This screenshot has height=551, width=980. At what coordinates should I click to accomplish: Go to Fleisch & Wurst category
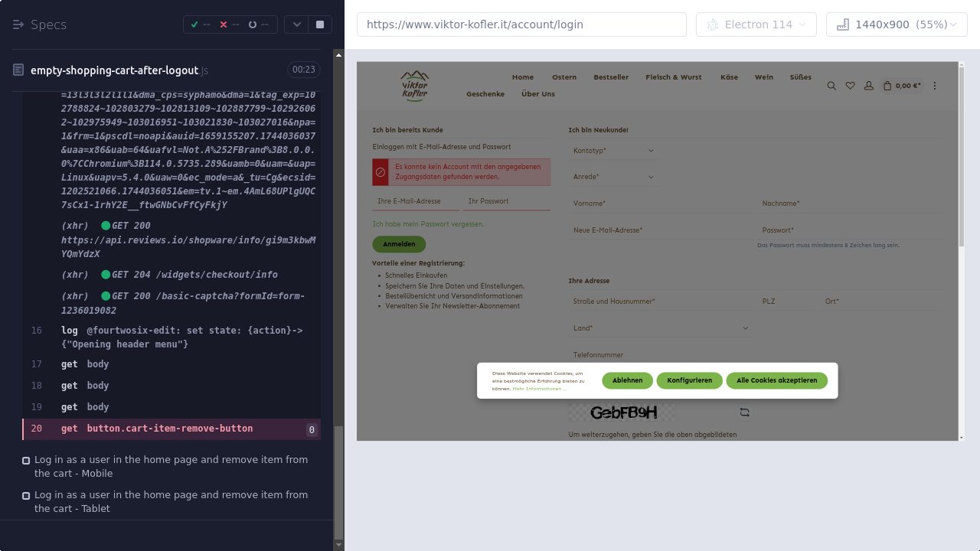[673, 77]
